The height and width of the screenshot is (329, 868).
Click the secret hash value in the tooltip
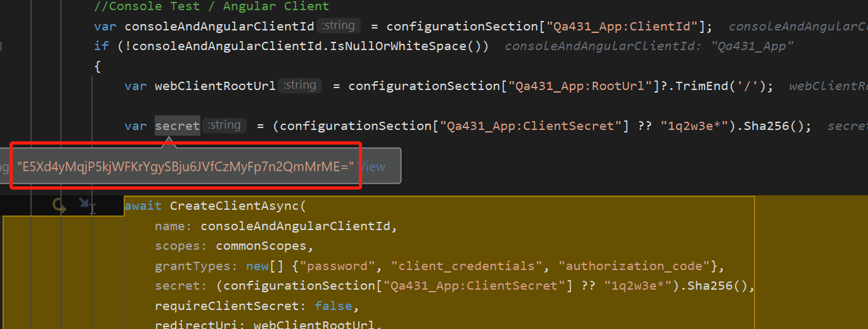tap(185, 167)
